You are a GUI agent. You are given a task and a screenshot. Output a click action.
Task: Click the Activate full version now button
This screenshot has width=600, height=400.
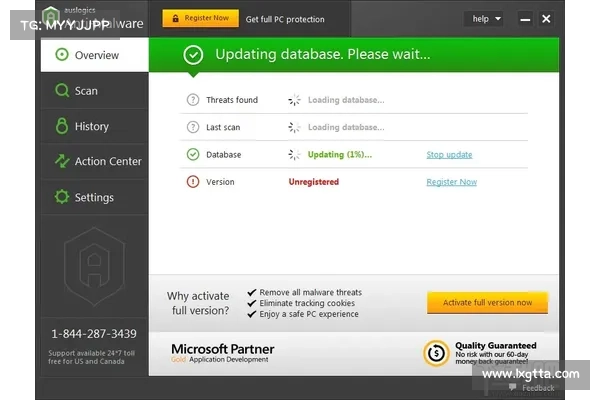point(487,302)
